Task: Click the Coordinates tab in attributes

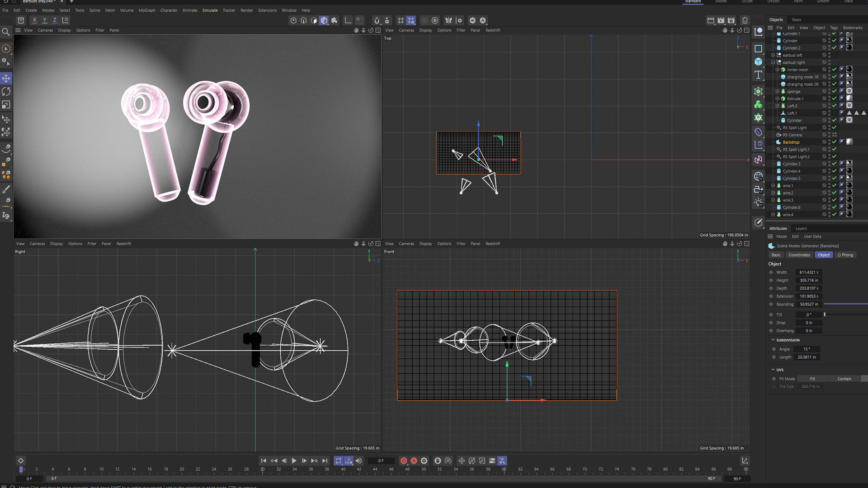Action: point(798,254)
